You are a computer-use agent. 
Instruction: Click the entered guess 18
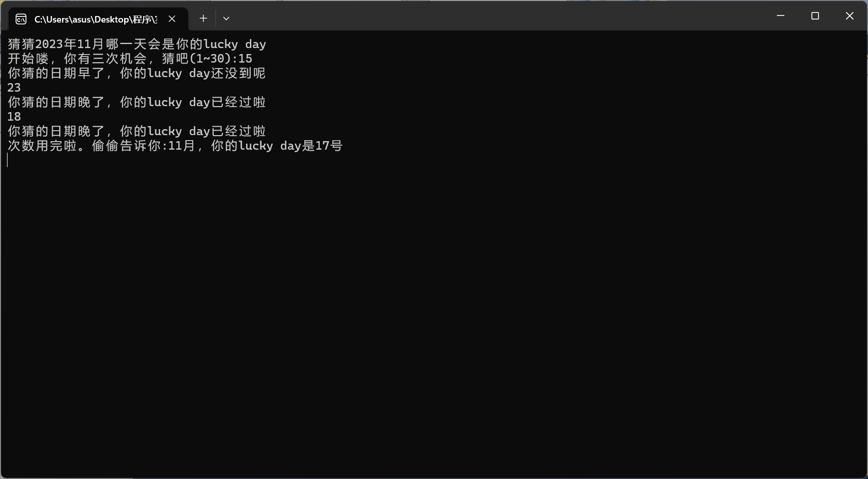14,117
